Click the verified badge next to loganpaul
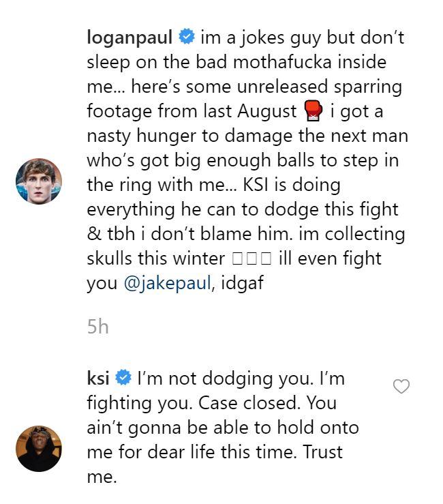 pyautogui.click(x=186, y=37)
